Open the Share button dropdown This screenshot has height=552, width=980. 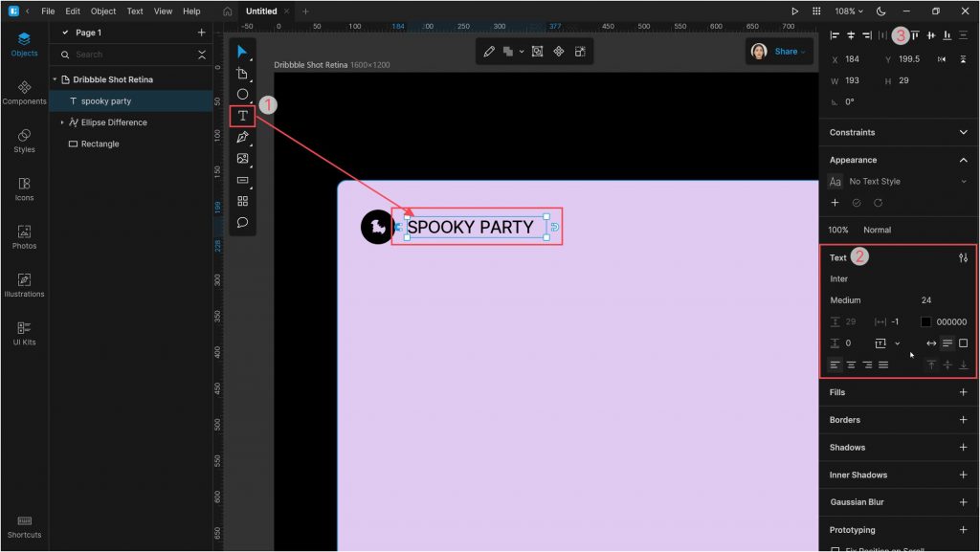pyautogui.click(x=790, y=52)
